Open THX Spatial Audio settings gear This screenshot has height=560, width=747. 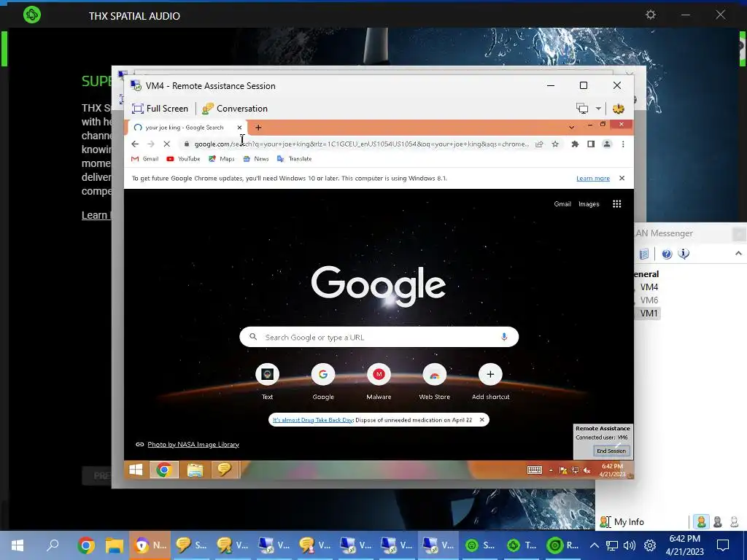coord(650,15)
